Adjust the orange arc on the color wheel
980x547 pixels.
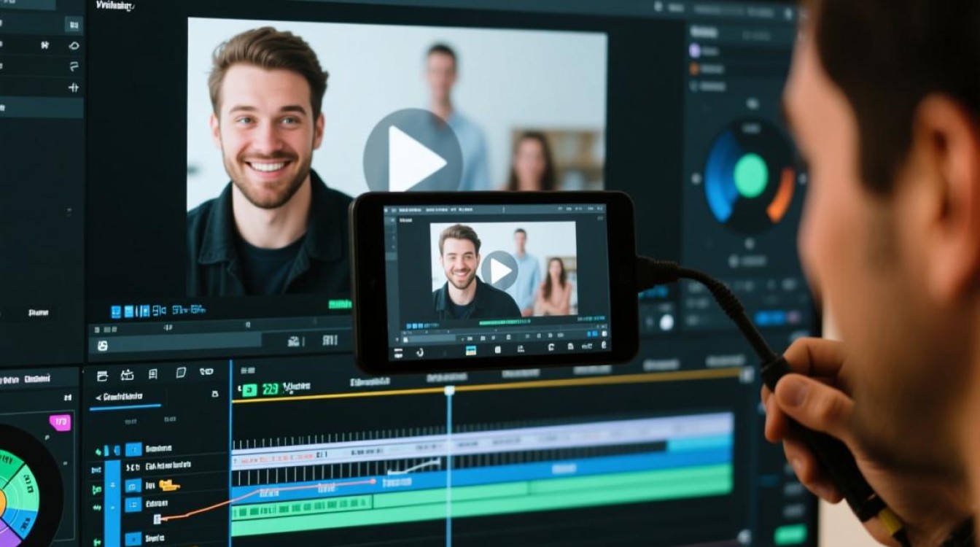tap(782, 195)
